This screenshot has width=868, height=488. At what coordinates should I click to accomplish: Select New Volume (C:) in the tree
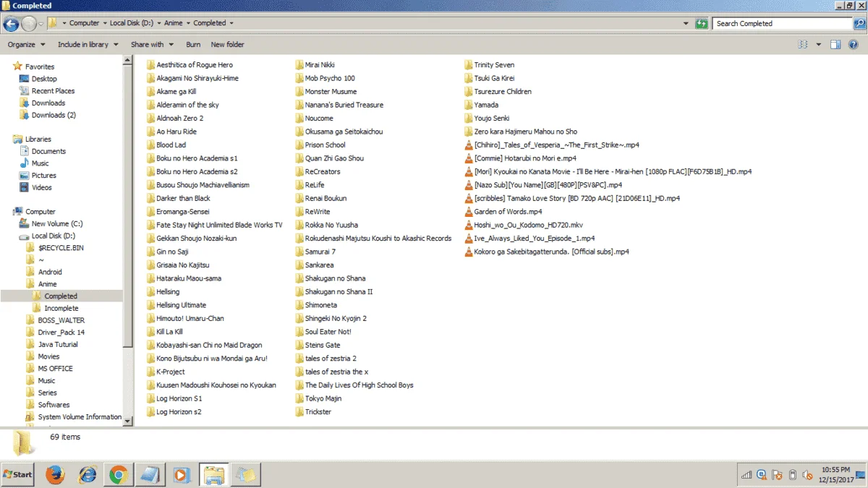[57, 224]
